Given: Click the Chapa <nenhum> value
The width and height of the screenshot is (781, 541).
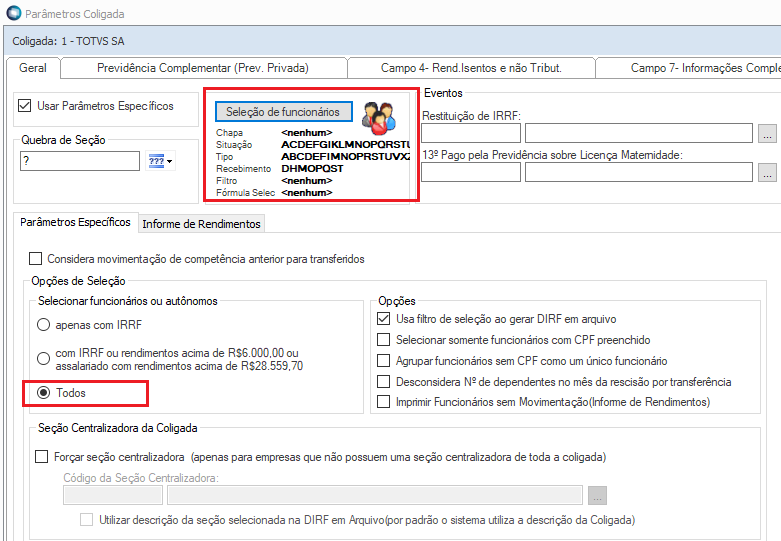Looking at the screenshot, I should [307, 133].
